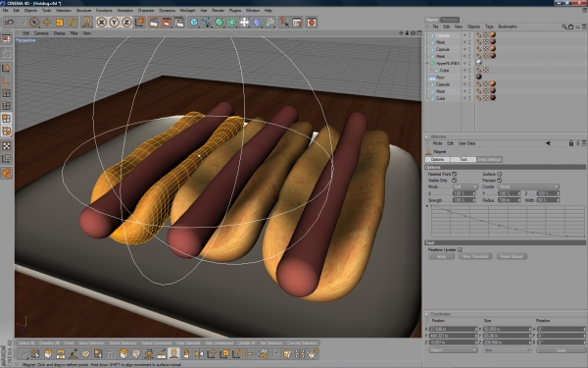Image resolution: width=588 pixels, height=368 pixels.
Task: Click the highlighted Magnet tool icon
Action: [173, 353]
